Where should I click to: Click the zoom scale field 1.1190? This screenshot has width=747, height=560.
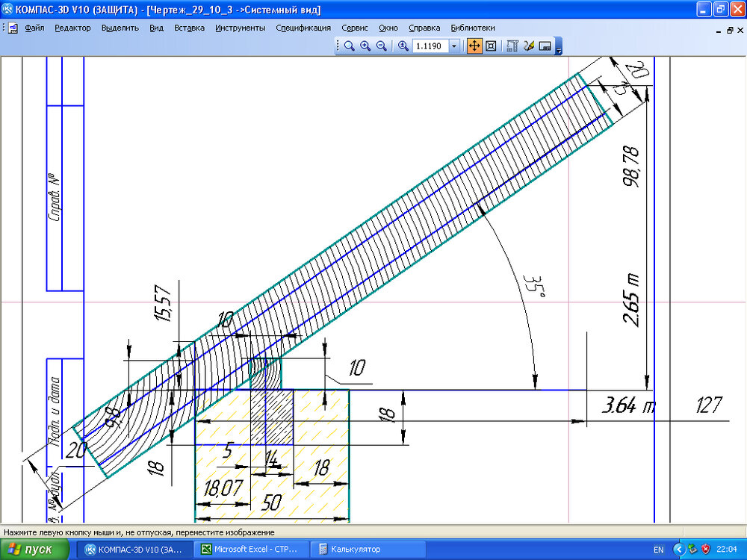[430, 46]
